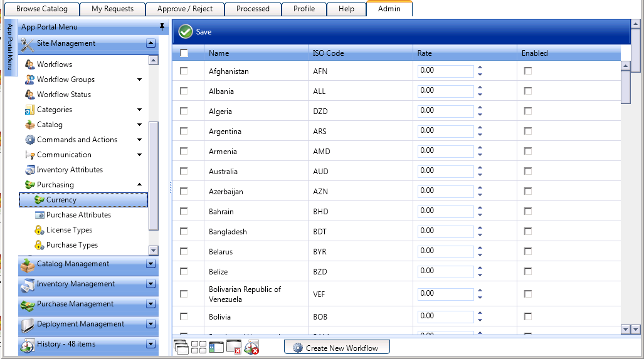
Task: Expand the Workflow Groups submenu arrow
Action: 140,80
